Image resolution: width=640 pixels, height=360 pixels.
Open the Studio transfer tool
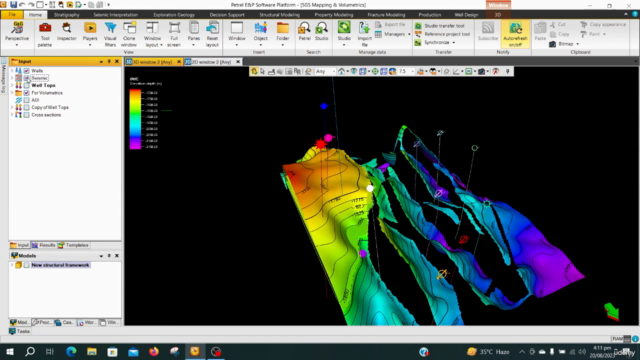[x=440, y=26]
